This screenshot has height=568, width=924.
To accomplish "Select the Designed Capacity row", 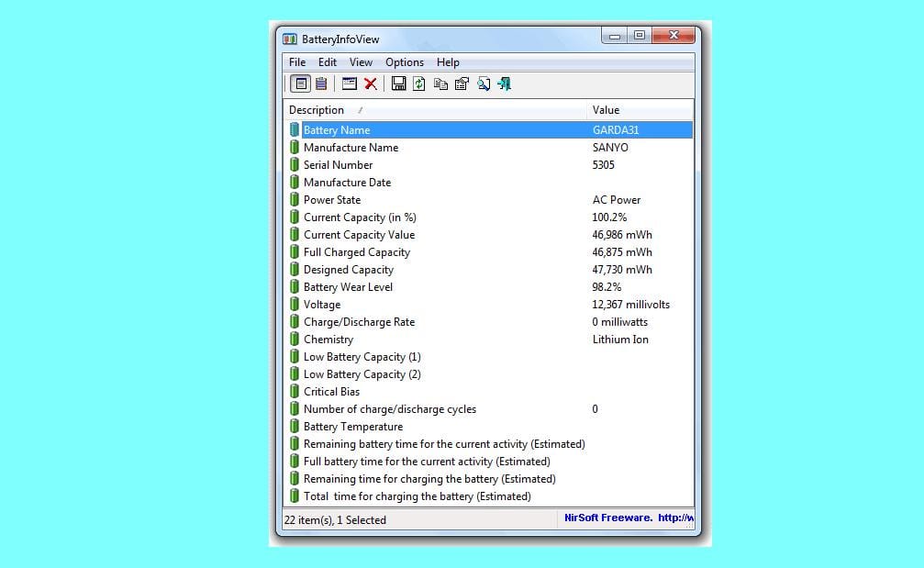I will pyautogui.click(x=488, y=269).
